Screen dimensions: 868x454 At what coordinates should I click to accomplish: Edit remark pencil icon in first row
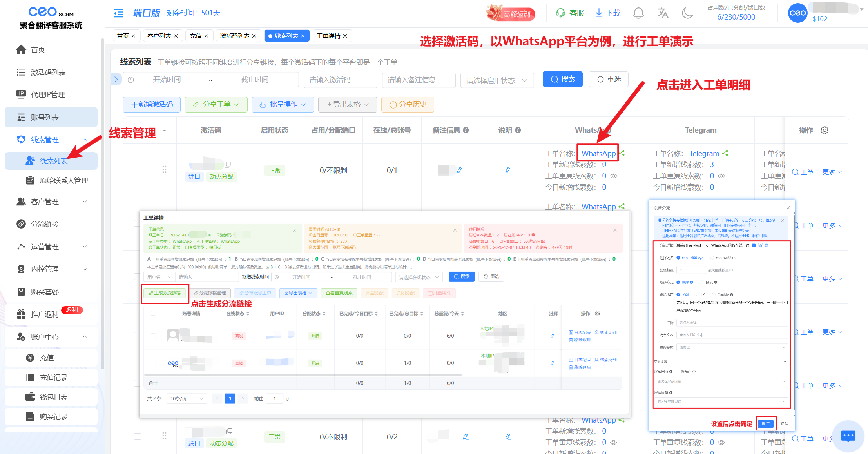coord(460,170)
